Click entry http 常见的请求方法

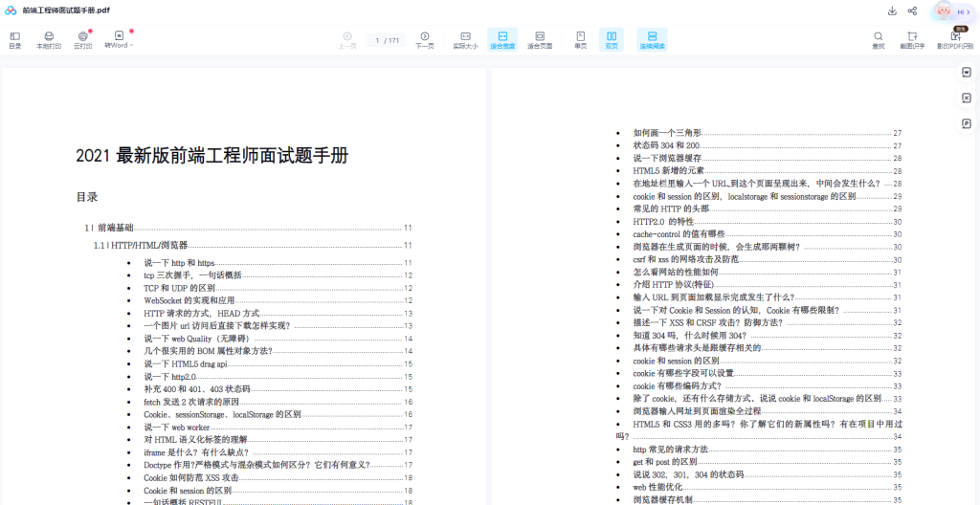point(768,450)
